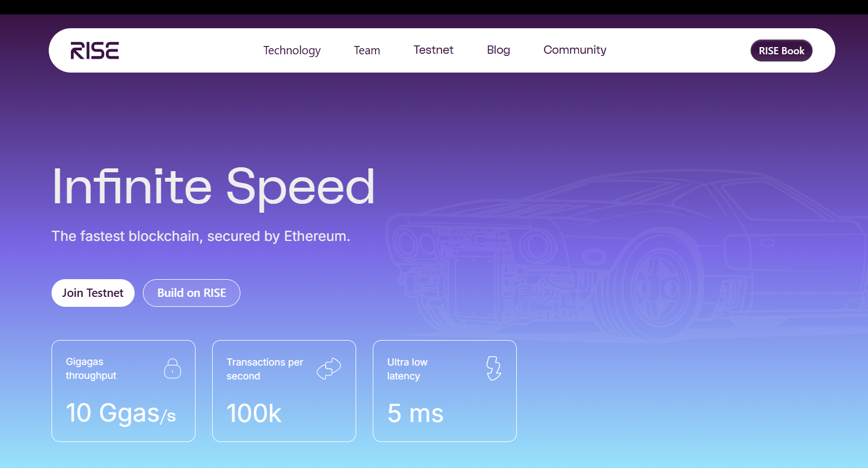Click the arrows icon in Transactions card
Image resolution: width=868 pixels, height=468 pixels.
point(328,368)
